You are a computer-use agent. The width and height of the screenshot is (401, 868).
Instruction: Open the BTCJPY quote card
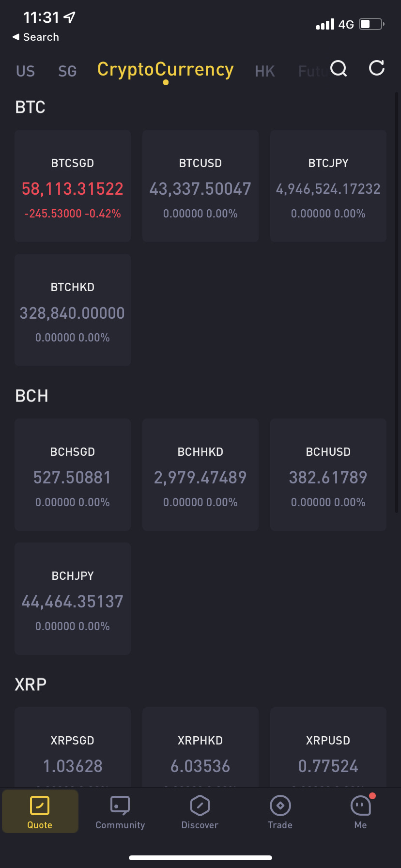328,186
